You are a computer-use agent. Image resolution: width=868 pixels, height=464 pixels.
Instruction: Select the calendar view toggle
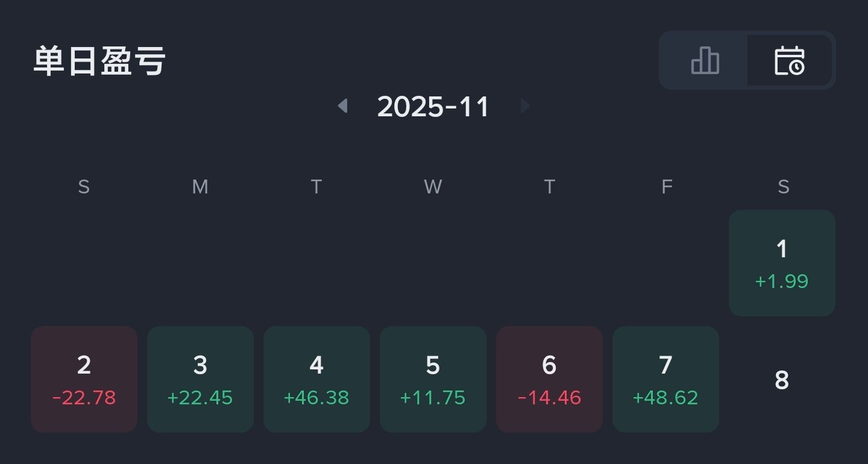click(x=789, y=60)
